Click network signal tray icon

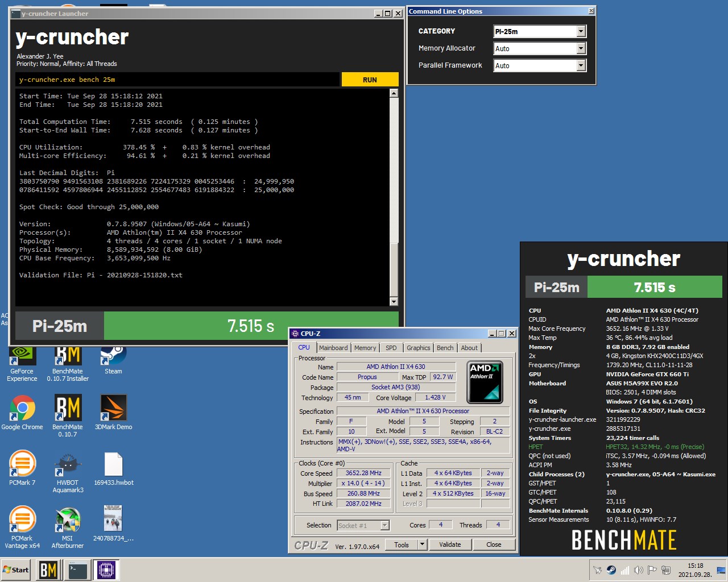click(624, 570)
